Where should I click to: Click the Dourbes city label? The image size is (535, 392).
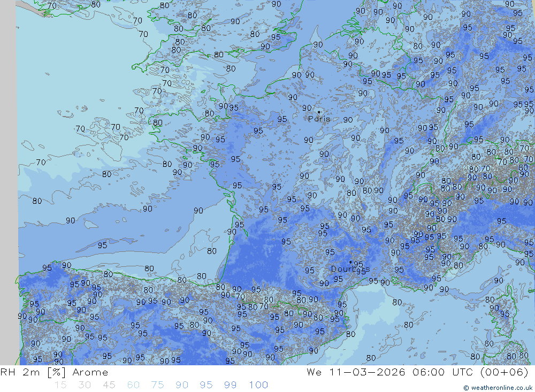(x=350, y=269)
